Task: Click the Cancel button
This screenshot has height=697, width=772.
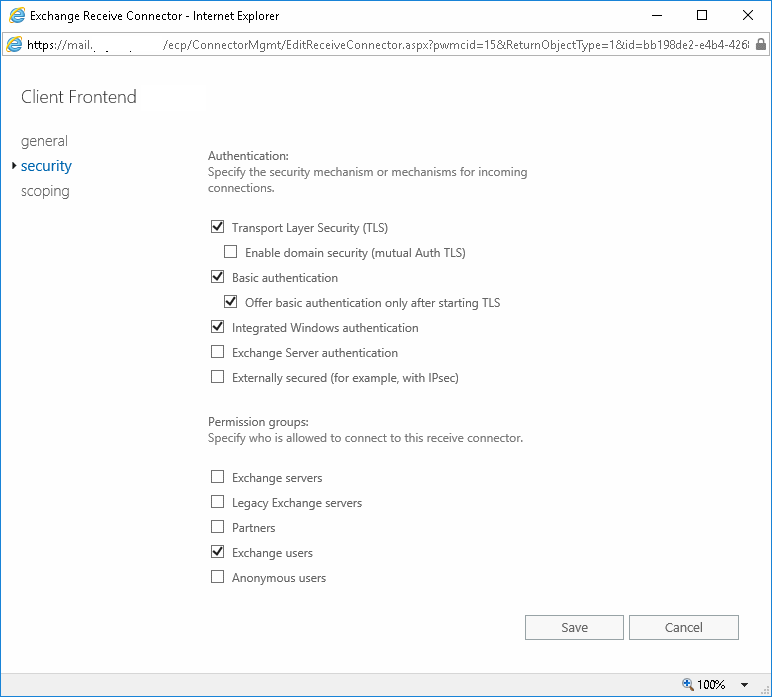Action: [x=683, y=628]
